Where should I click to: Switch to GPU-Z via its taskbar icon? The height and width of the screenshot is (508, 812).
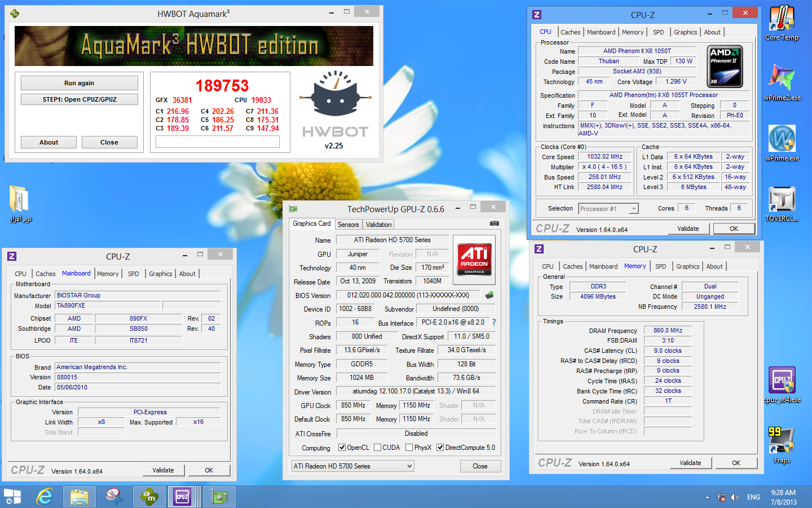point(219,497)
